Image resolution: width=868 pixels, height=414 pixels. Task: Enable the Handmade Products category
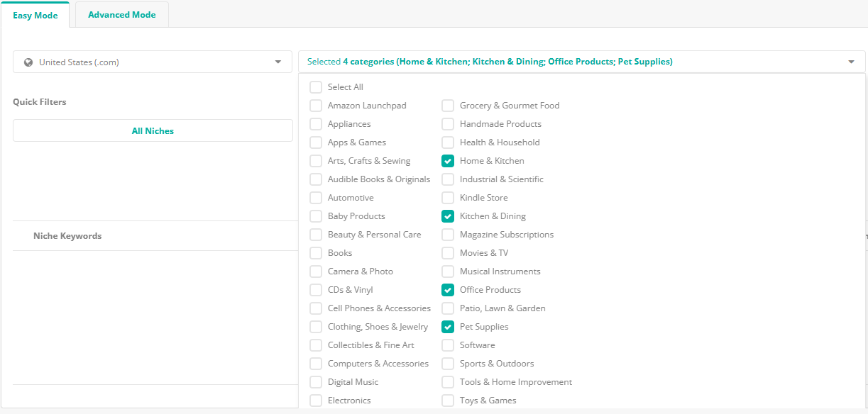coord(447,123)
